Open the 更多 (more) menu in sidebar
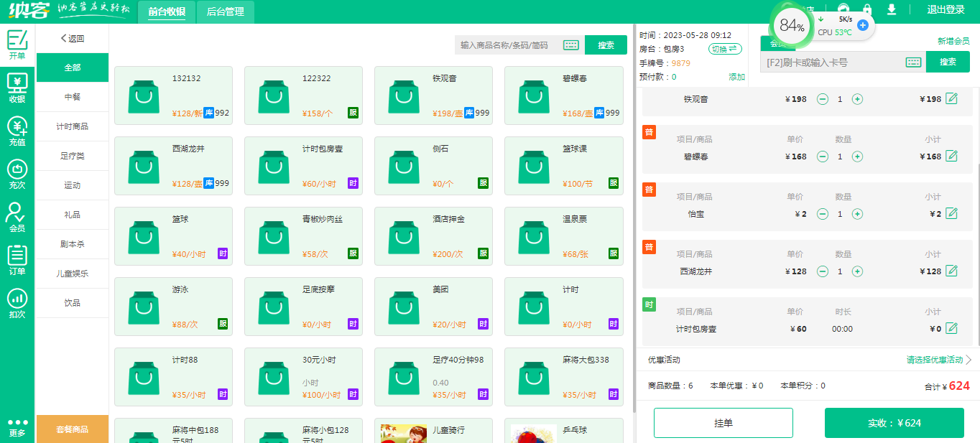The image size is (980, 443). [17, 427]
